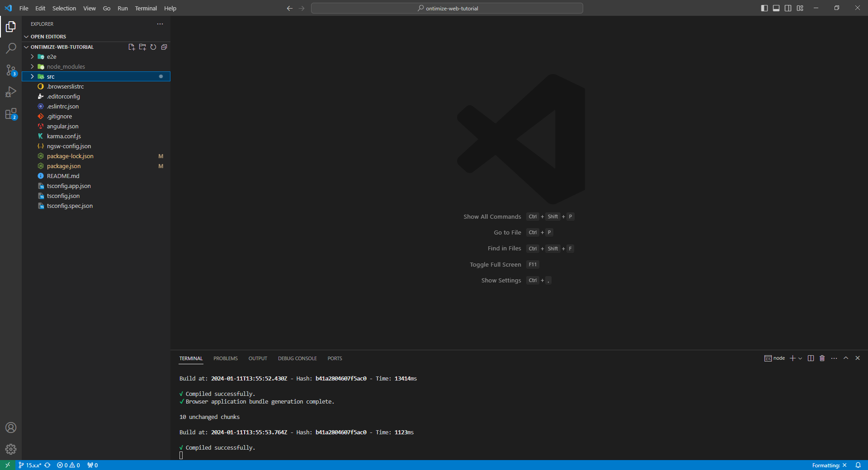Open the Terminal menu
The image size is (868, 470).
pyautogui.click(x=146, y=8)
